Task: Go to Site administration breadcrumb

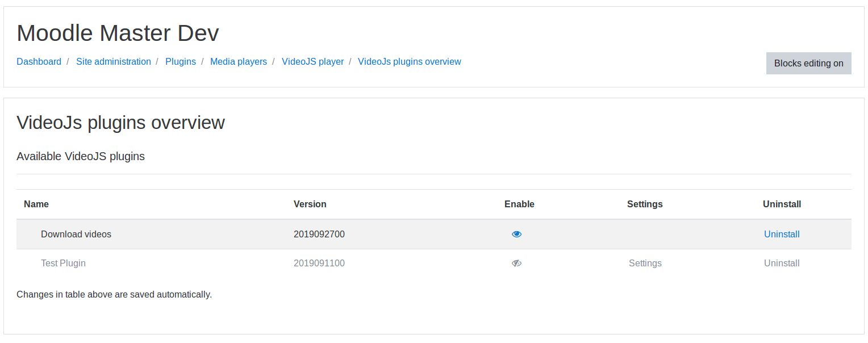Action: [x=114, y=61]
